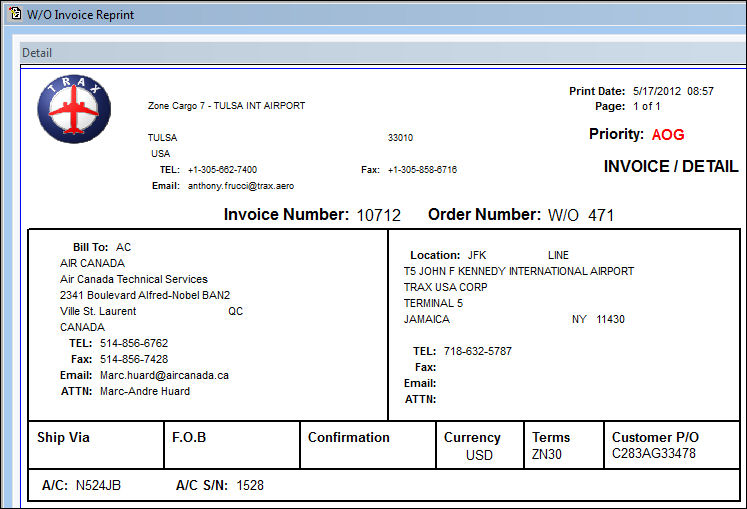Image resolution: width=747 pixels, height=509 pixels.
Task: Click the red AOG priority value
Action: coord(668,135)
